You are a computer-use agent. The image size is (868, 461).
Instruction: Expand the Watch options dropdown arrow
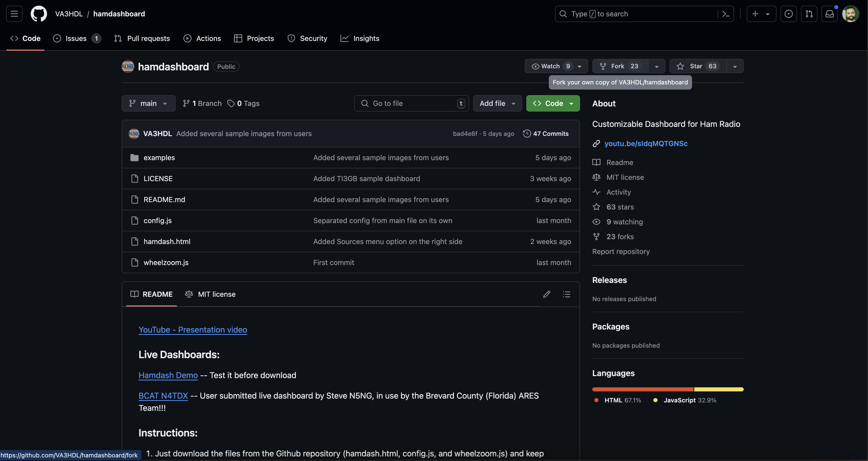579,66
